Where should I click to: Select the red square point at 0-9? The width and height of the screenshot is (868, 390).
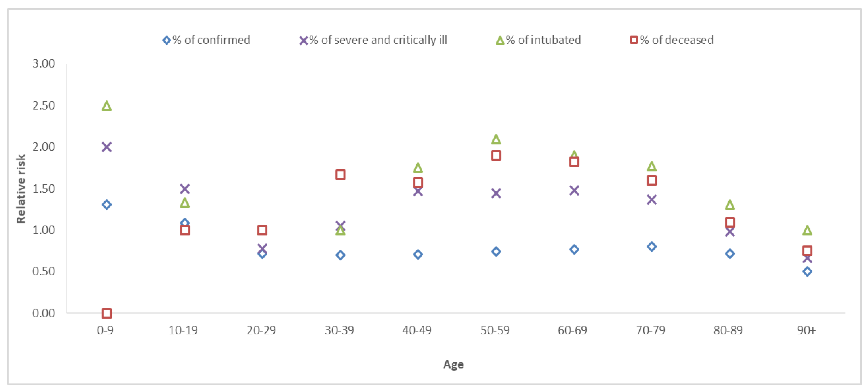[107, 313]
